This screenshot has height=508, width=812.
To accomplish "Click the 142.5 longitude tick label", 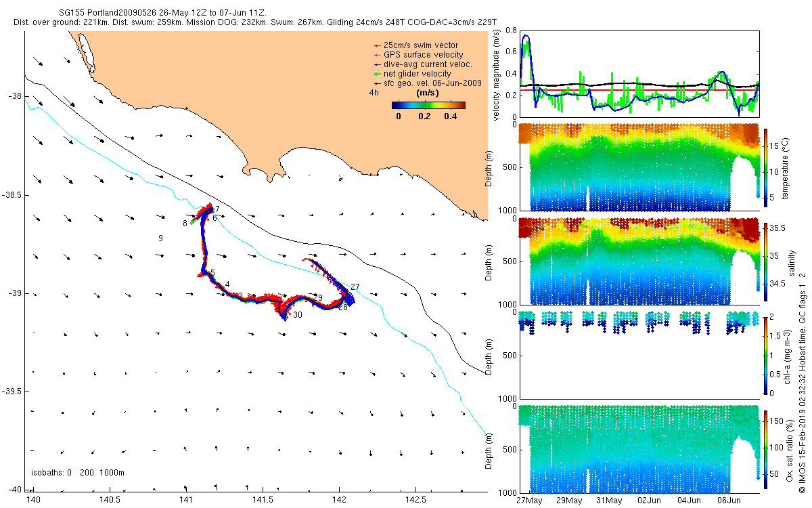I will click(415, 501).
